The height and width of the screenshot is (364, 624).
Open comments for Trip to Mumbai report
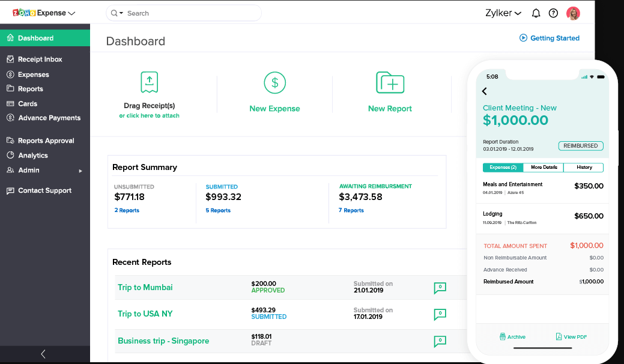point(440,288)
